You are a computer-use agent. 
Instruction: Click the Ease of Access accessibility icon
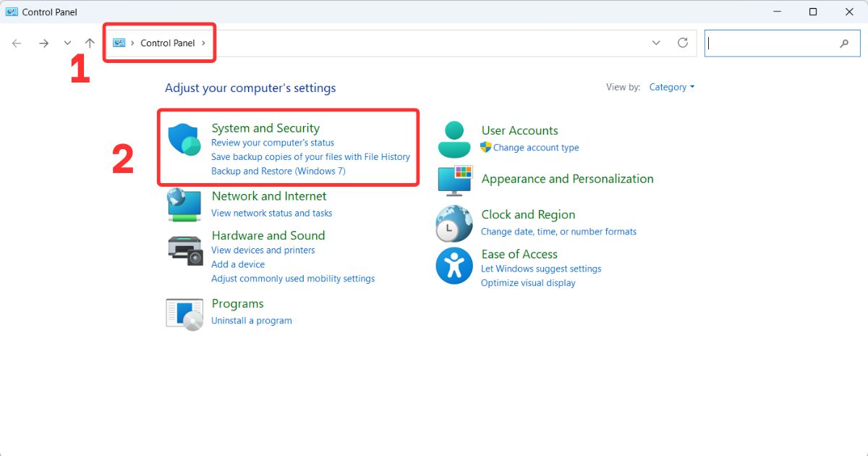454,266
